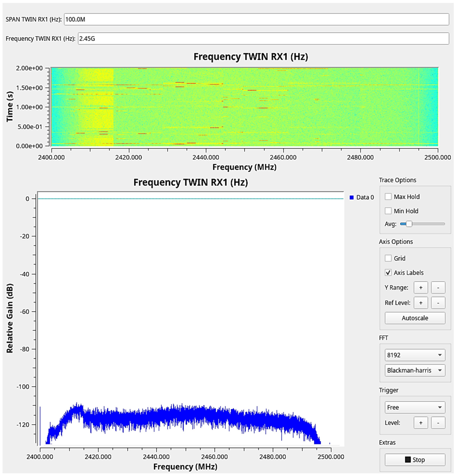
Task: Uncheck the Axis Labels checkbox
Action: pyautogui.click(x=388, y=273)
